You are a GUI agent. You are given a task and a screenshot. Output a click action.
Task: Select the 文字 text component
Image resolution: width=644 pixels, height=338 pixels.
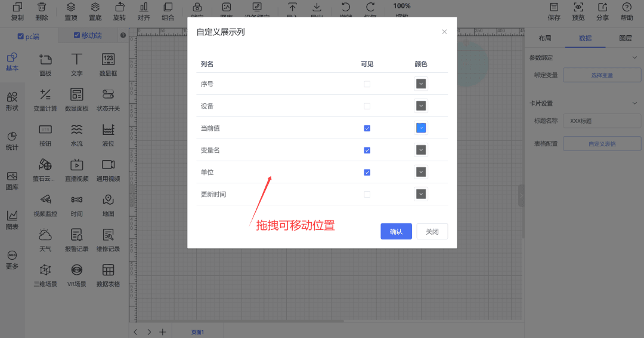77,65
